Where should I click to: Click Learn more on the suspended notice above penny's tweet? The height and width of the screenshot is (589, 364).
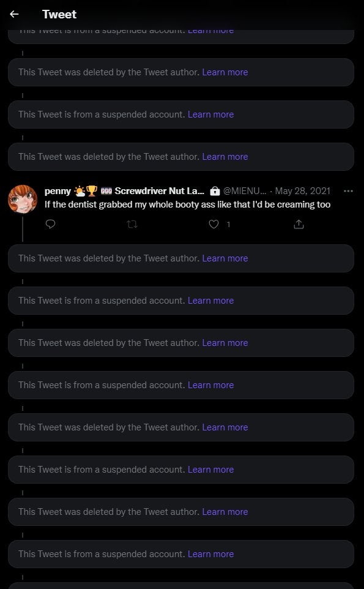[x=210, y=114]
